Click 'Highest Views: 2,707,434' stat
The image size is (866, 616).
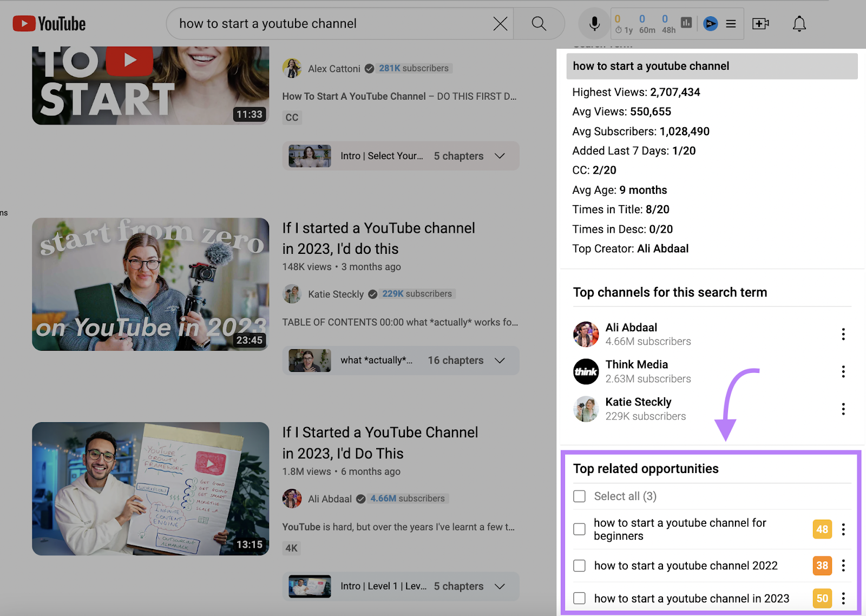[636, 92]
